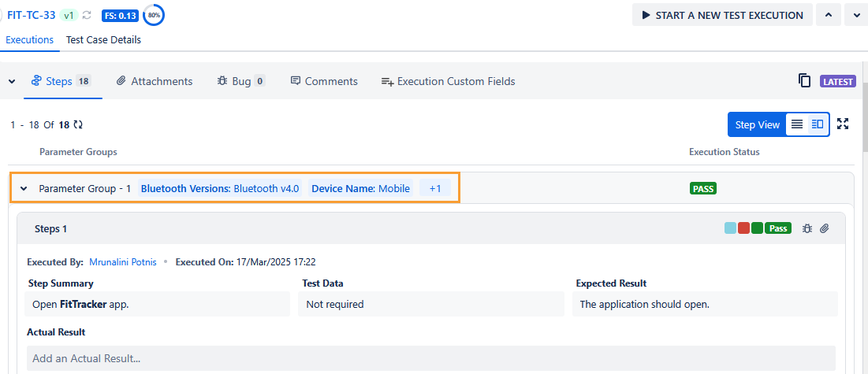Switch to the Execution Custom Fields tab
The width and height of the screenshot is (868, 374).
click(x=448, y=81)
